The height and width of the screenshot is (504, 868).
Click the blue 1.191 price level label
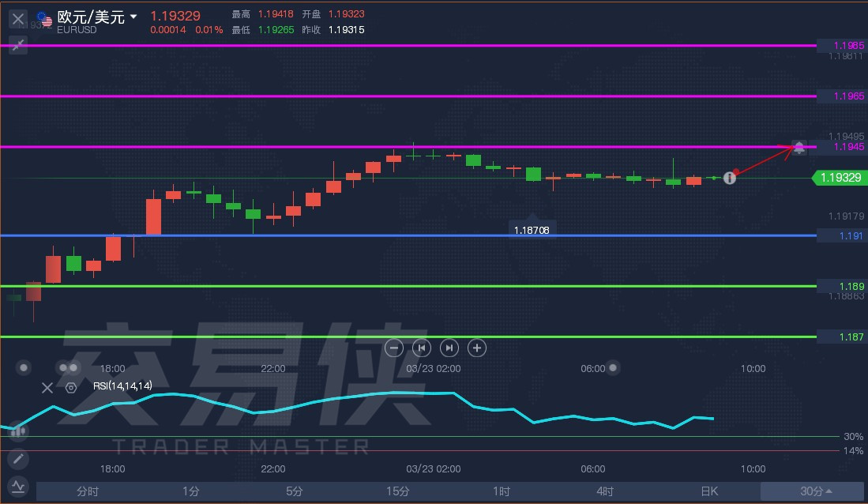click(851, 236)
